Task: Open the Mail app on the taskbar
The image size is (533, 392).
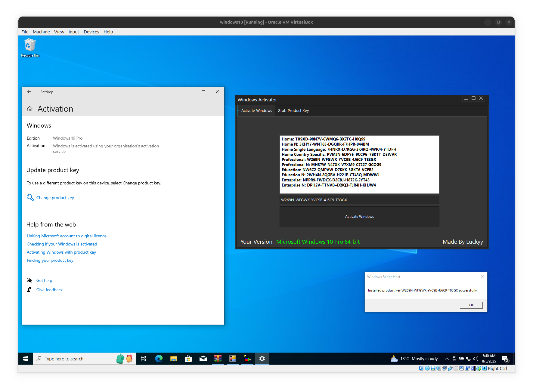Action: click(x=203, y=359)
